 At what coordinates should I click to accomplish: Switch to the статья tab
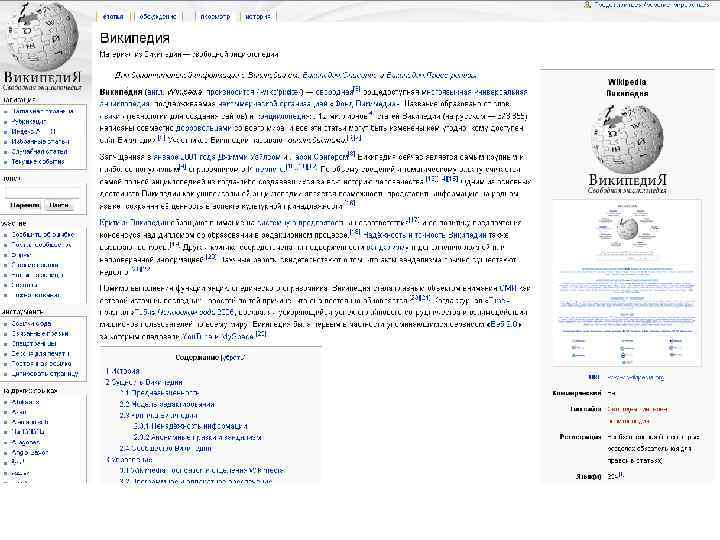(113, 17)
